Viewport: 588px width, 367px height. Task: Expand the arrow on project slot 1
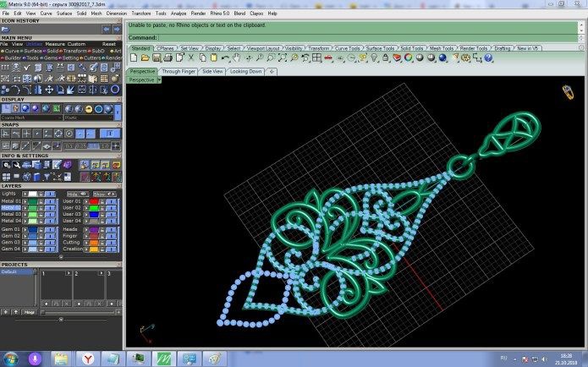[x=69, y=274]
